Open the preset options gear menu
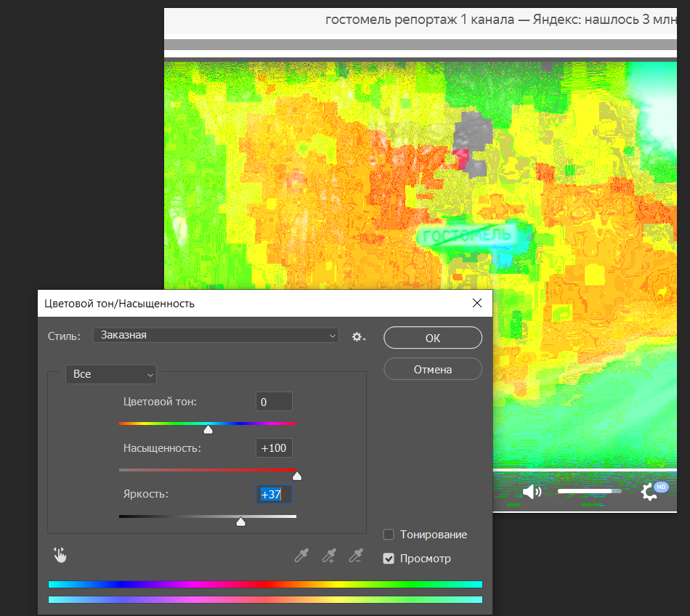The width and height of the screenshot is (690, 616). coord(358,337)
